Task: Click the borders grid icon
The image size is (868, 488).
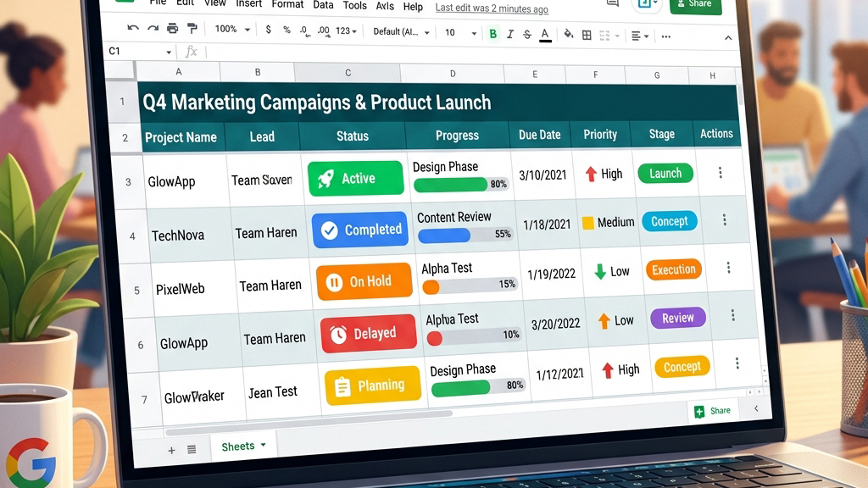Action: tap(587, 36)
